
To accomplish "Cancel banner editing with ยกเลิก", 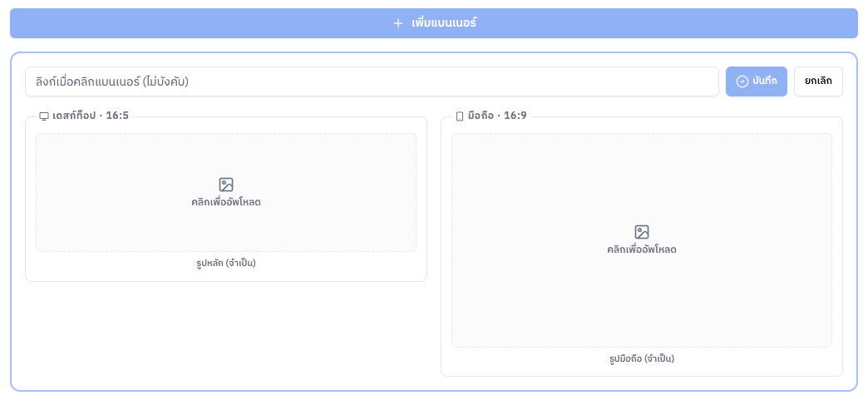I will coord(818,81).
